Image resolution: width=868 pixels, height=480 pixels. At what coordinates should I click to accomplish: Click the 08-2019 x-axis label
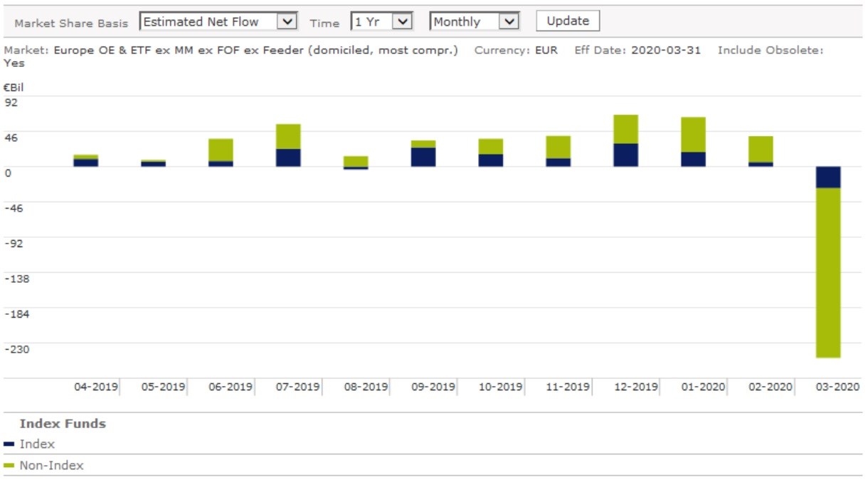tap(366, 387)
